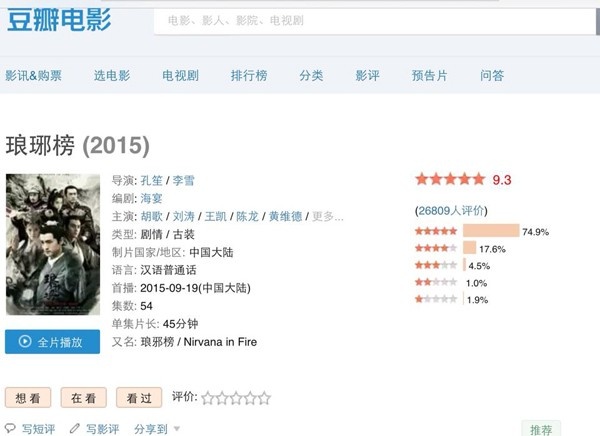Open director 孔笙's page

pyautogui.click(x=150, y=181)
